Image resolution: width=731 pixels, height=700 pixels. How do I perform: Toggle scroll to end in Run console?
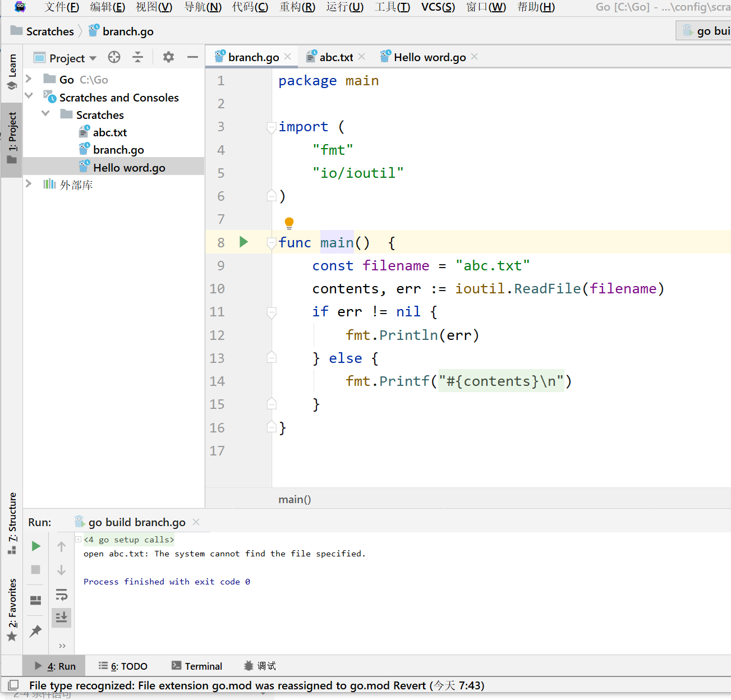coord(61,618)
